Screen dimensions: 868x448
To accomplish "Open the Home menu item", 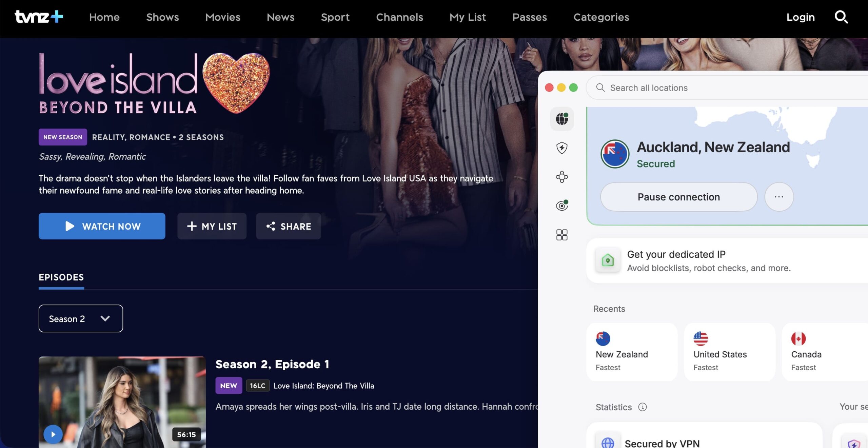I will [x=104, y=17].
